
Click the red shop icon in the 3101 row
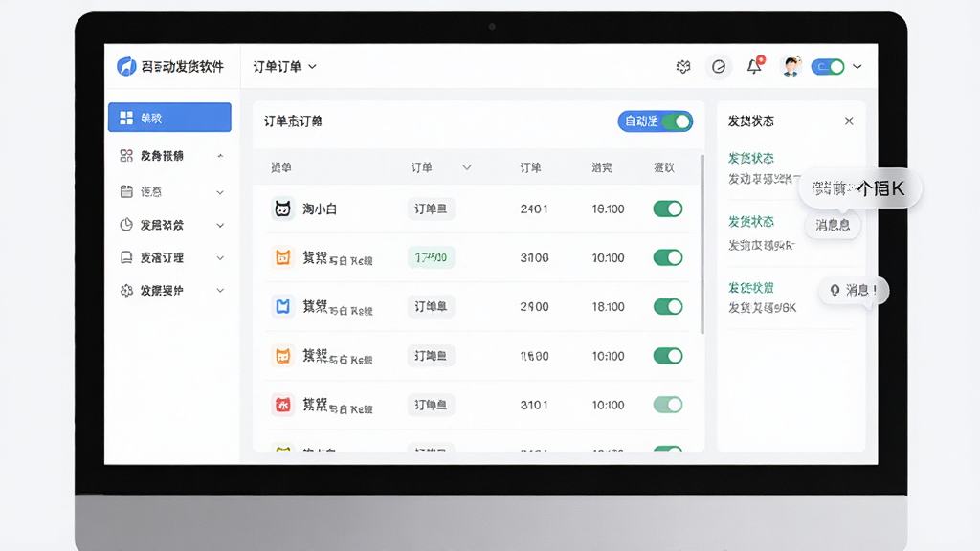coord(282,405)
